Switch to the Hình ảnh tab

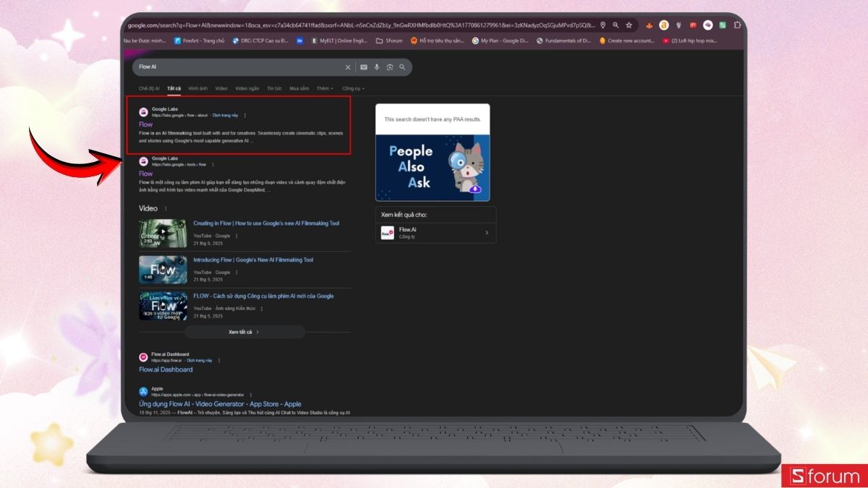[197, 88]
